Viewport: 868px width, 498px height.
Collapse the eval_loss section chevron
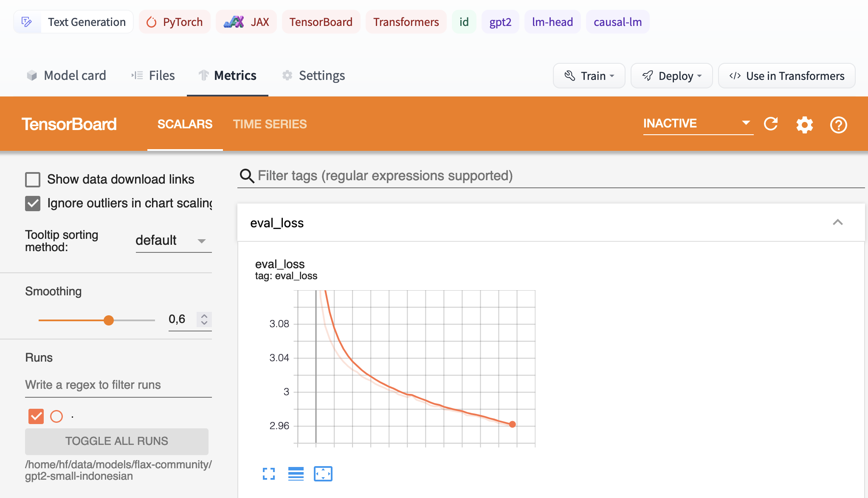[837, 222]
